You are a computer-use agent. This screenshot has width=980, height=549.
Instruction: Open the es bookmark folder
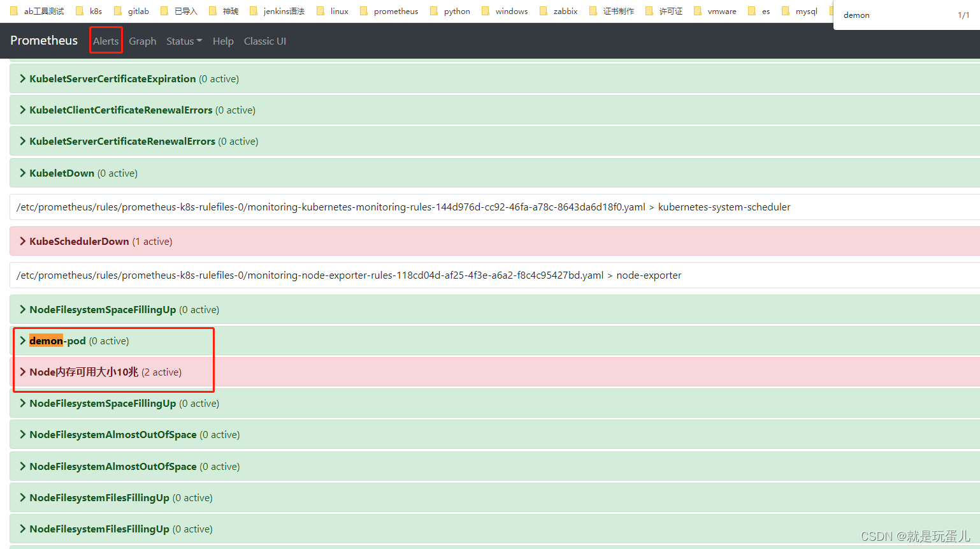pos(759,11)
